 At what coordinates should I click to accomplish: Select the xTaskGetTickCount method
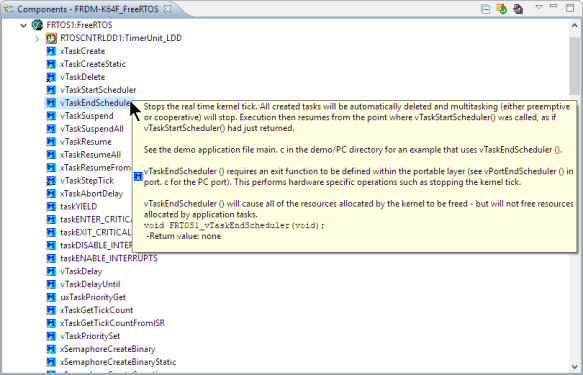coord(97,310)
